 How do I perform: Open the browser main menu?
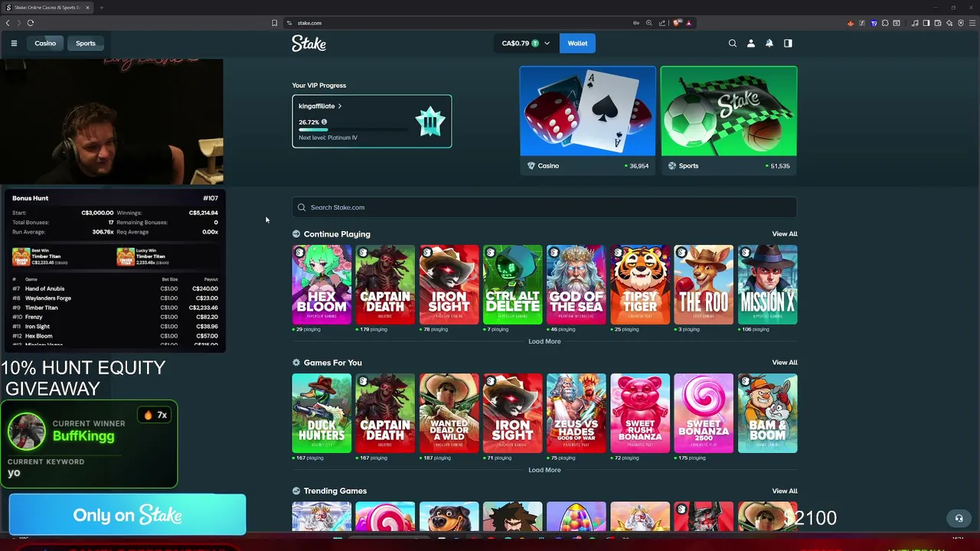point(972,23)
